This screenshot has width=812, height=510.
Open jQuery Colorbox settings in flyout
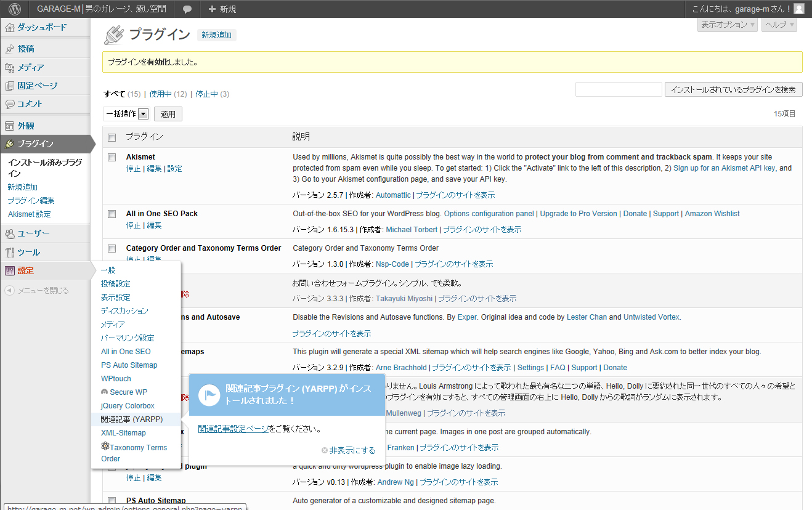pos(128,405)
